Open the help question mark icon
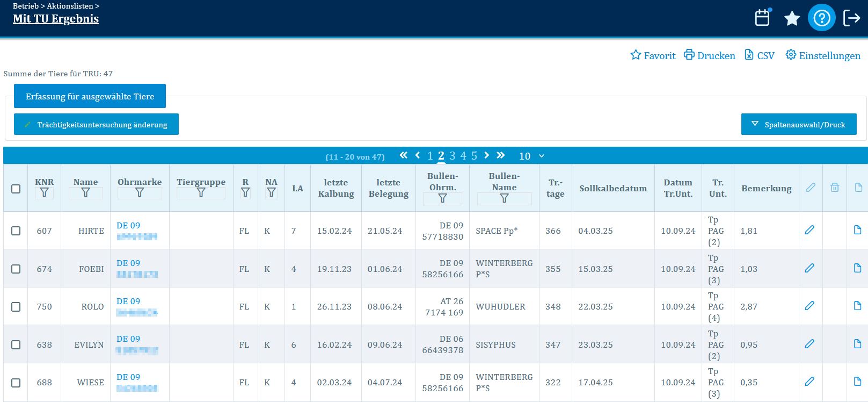868x402 pixels. click(821, 18)
